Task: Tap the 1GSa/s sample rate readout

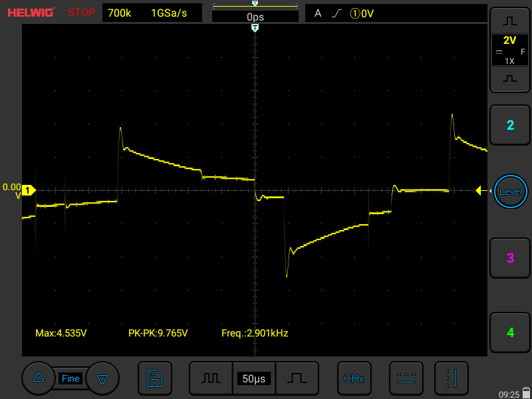Action: click(169, 13)
